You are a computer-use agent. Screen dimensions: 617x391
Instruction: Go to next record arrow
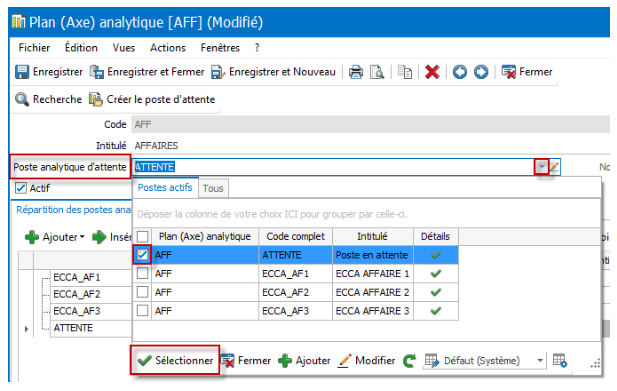pos(481,72)
